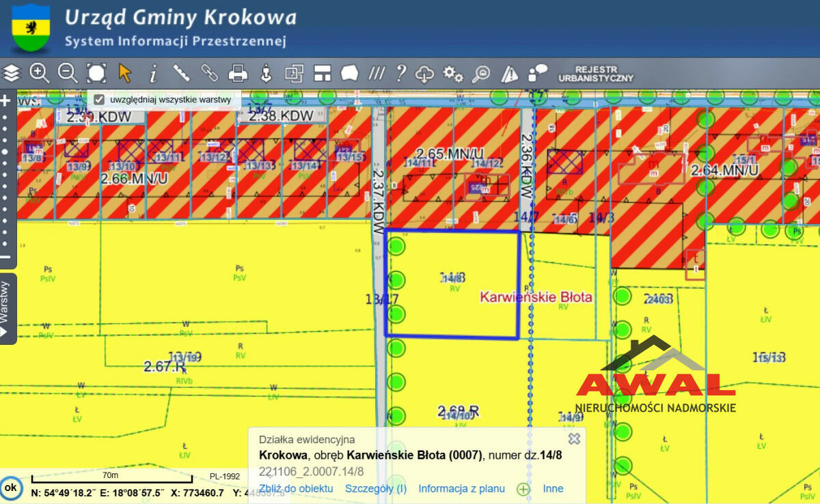Open the help question mark tool
The height and width of the screenshot is (504, 820).
pyautogui.click(x=401, y=72)
